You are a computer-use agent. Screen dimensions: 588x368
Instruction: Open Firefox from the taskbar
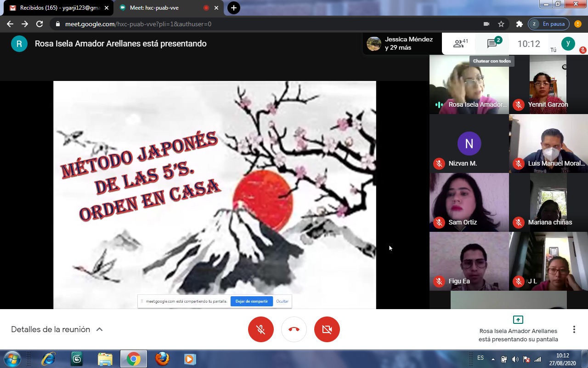coord(162,359)
